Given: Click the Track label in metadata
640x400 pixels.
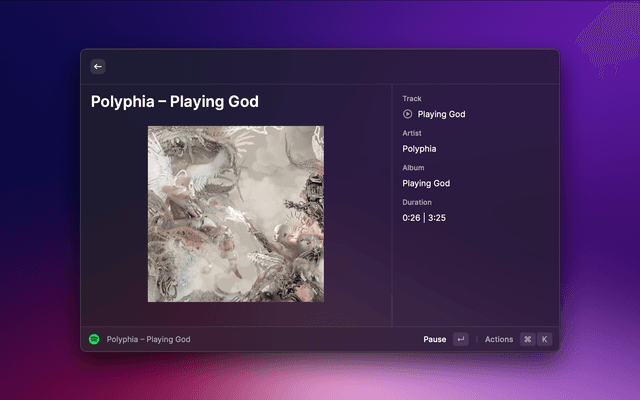Looking at the screenshot, I should (412, 98).
